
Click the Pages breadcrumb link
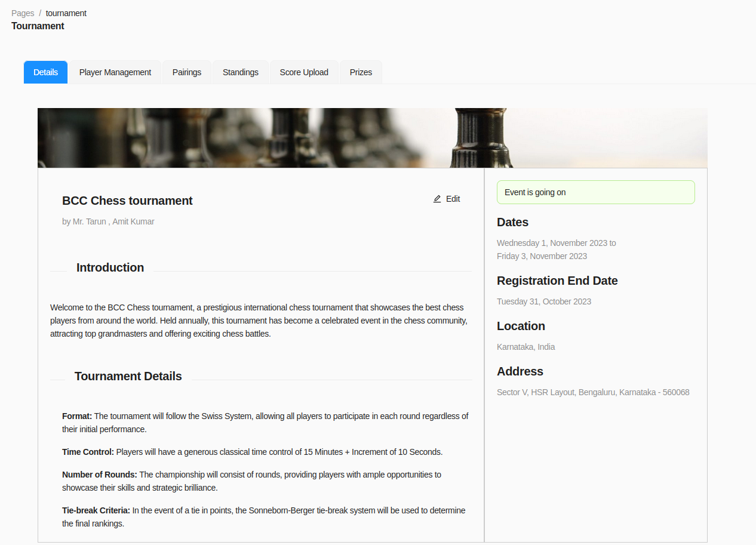(x=23, y=13)
